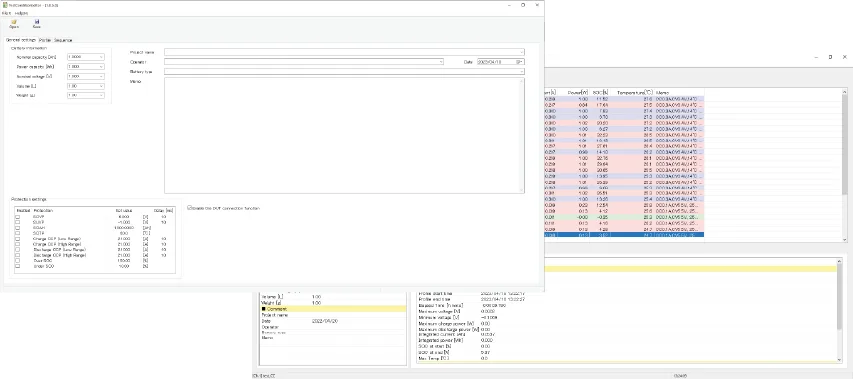Expand the Volume [L] dropdown
Image resolution: width=853 pixels, height=380 pixels.
[101, 86]
